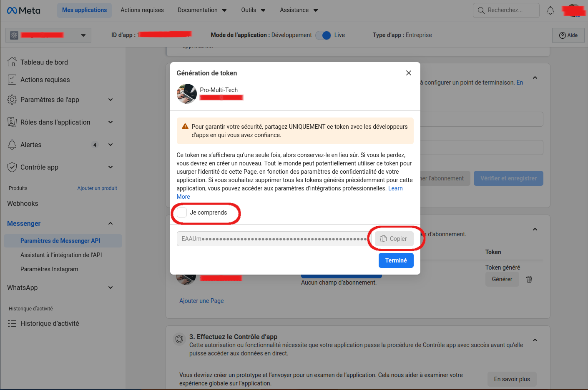Collapse the Contrôle d'app step panel
The height and width of the screenshot is (390, 588).
tap(535, 340)
